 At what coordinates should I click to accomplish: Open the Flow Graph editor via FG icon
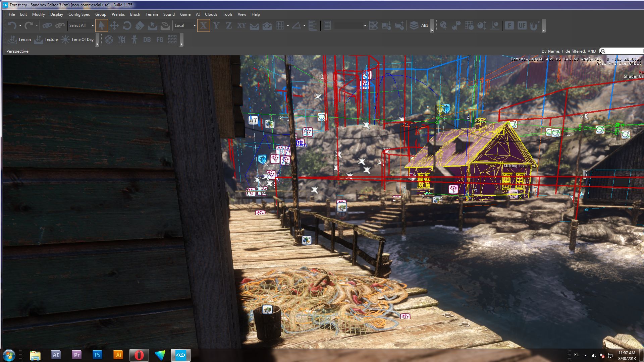click(x=159, y=40)
